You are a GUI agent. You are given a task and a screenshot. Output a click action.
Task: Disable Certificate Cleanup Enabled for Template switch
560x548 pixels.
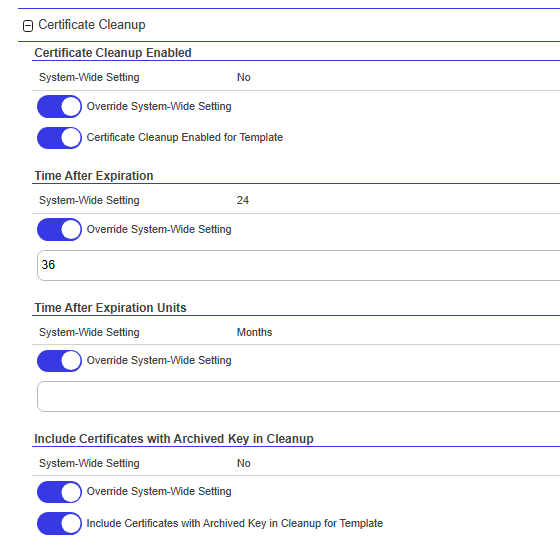pos(59,138)
